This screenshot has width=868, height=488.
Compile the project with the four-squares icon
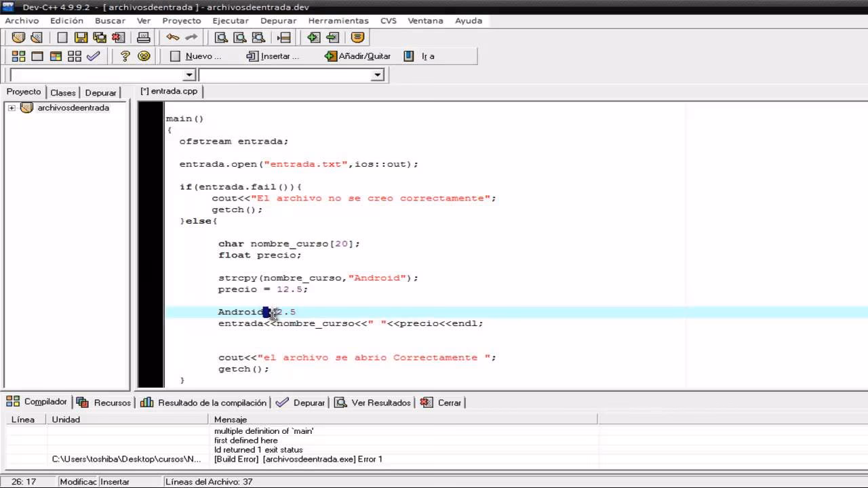(18, 56)
